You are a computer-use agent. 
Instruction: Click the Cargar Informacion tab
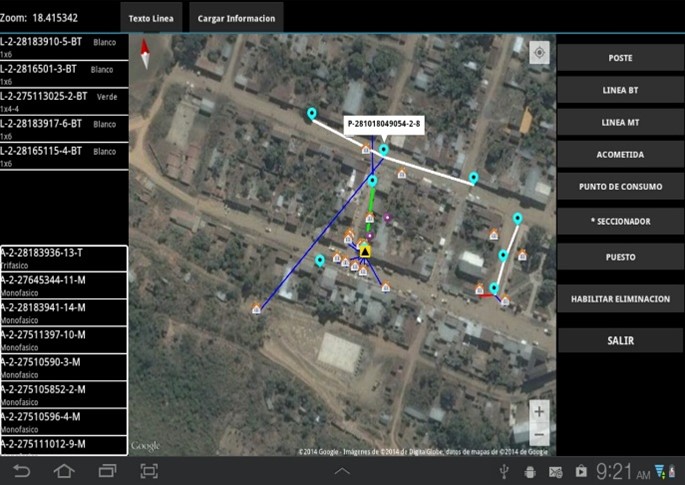coord(236,17)
